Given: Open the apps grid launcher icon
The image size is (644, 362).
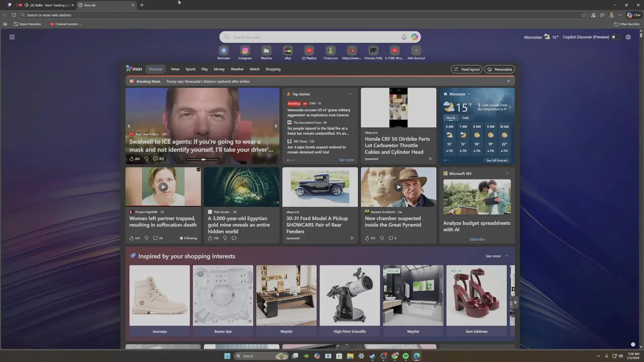Looking at the screenshot, I should coord(12,37).
